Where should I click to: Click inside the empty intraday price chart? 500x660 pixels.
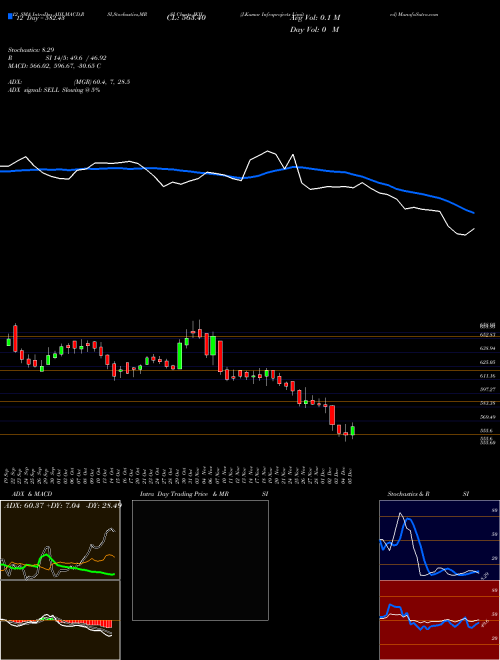click(x=200, y=560)
